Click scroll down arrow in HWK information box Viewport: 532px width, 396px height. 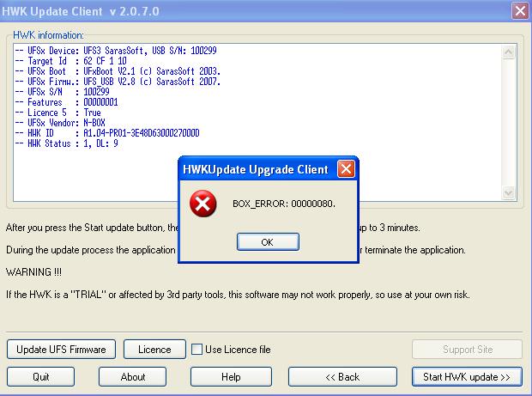508,193
